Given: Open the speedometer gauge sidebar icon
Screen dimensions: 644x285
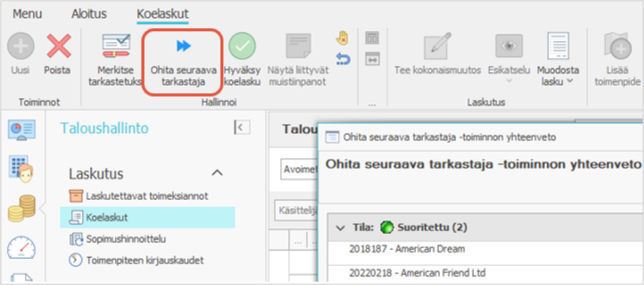Looking at the screenshot, I should pos(21,248).
